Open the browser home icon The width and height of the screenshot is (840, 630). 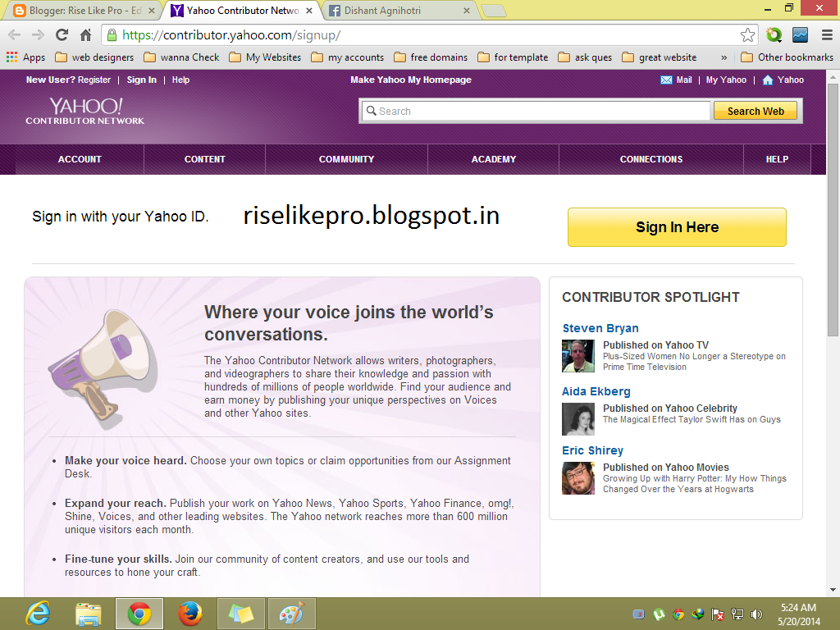click(x=85, y=35)
